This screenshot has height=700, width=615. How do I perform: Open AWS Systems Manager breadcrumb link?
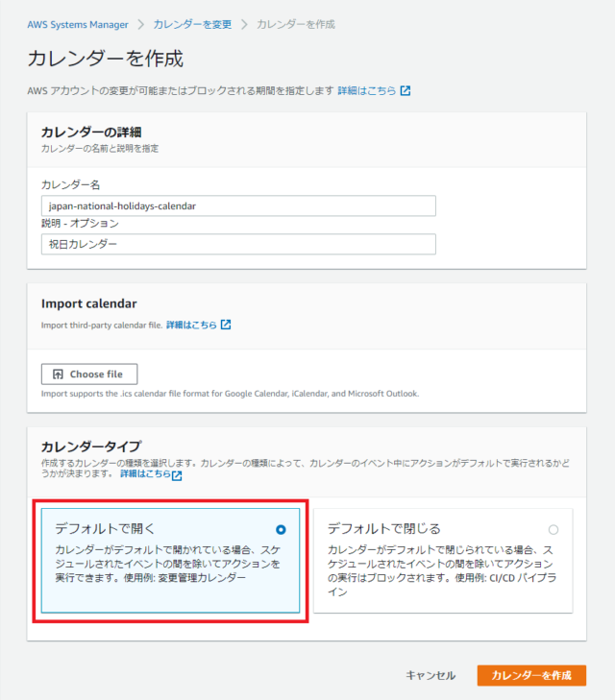[x=78, y=25]
